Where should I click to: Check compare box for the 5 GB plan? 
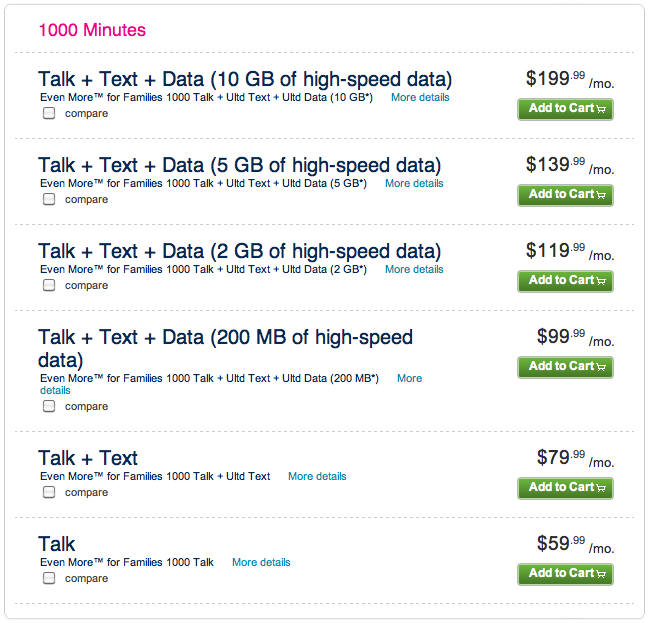pyautogui.click(x=49, y=200)
